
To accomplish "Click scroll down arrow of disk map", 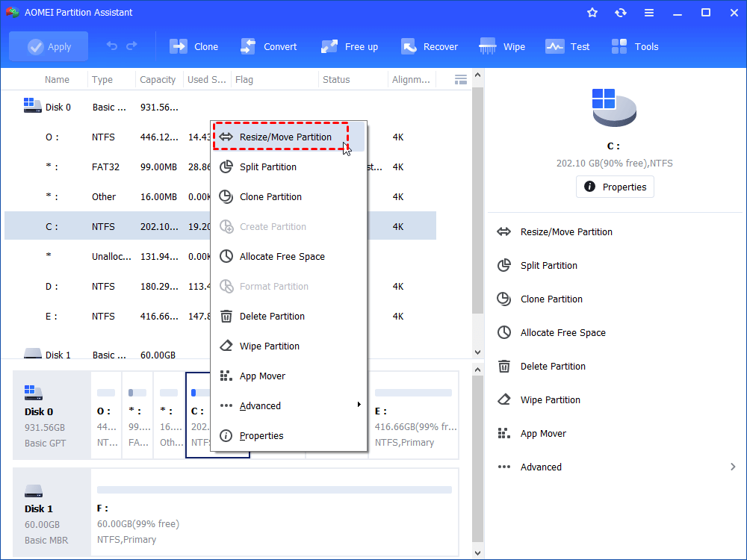I will [x=478, y=553].
